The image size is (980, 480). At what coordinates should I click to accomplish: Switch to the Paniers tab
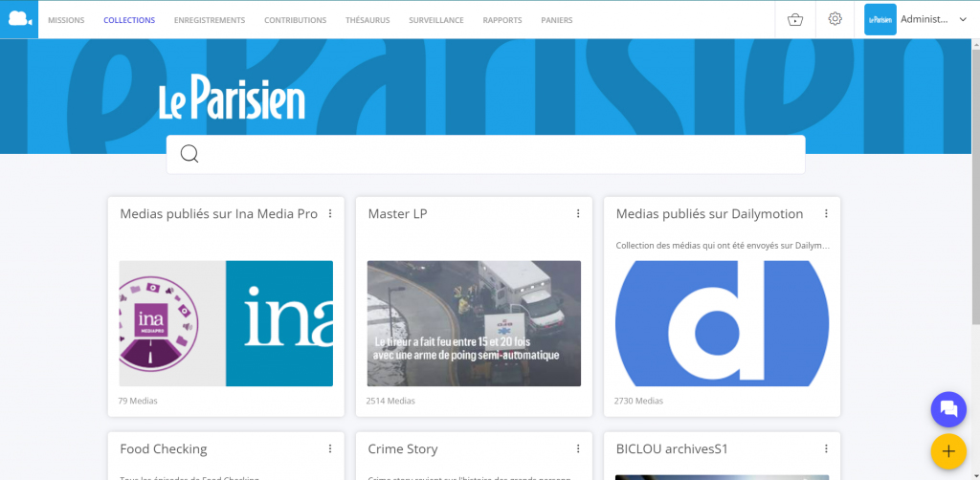tap(557, 20)
